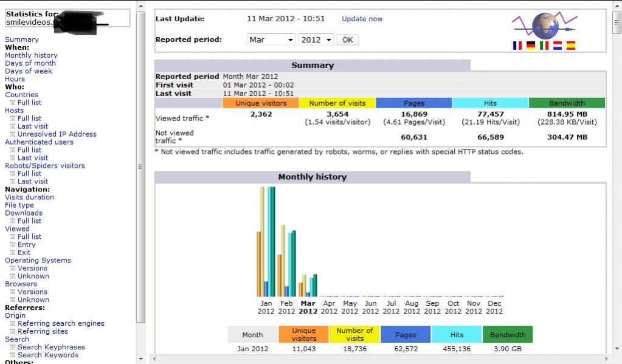The image size is (622, 364).
Task: Open the Referring sites link
Action: click(43, 331)
